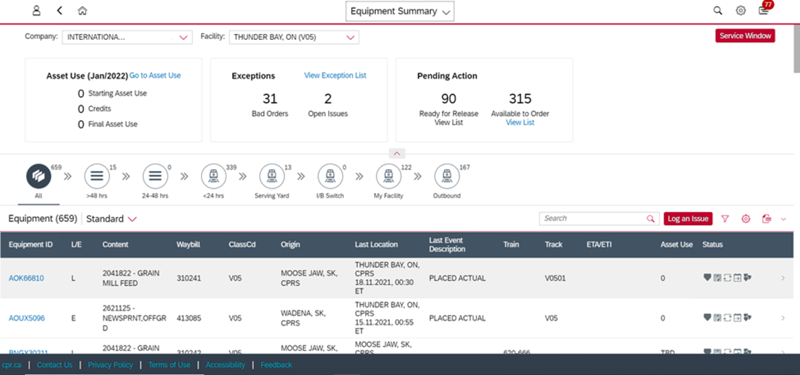Open the table settings gear icon

pos(746,219)
